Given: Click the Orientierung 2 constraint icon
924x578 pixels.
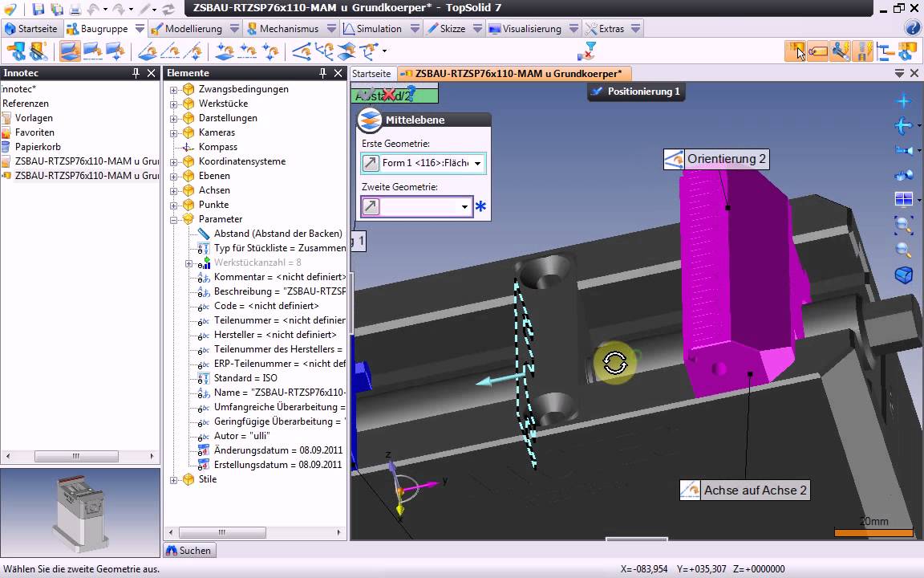Looking at the screenshot, I should point(674,159).
